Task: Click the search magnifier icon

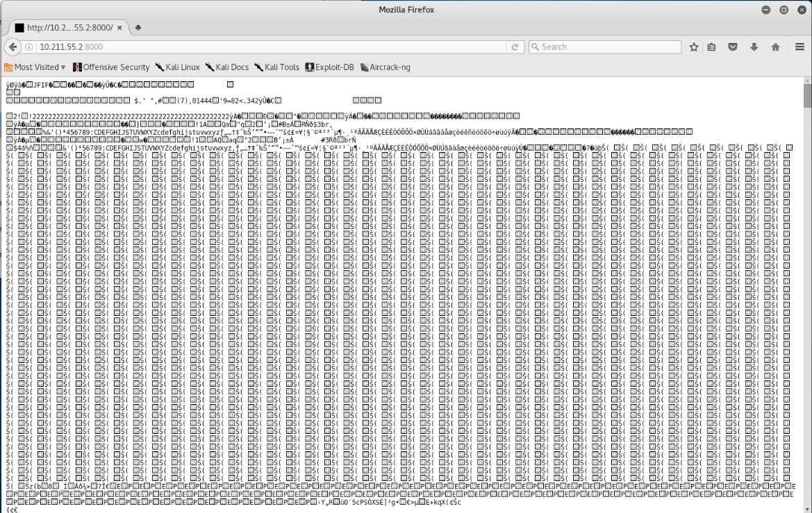Action: pyautogui.click(x=535, y=47)
